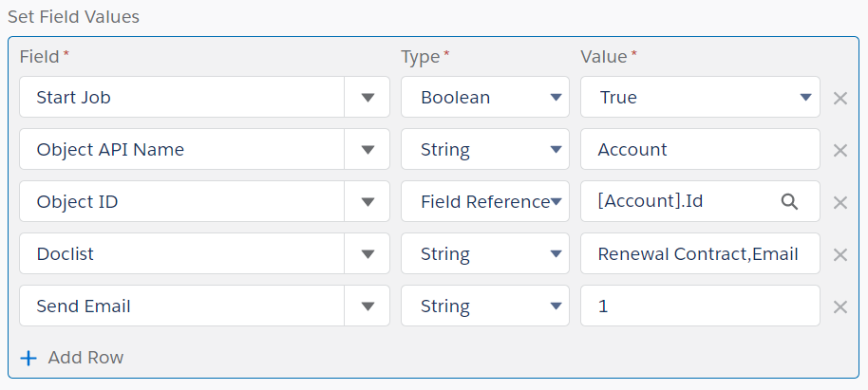Delete the Send Email row
The height and width of the screenshot is (390, 868).
pyautogui.click(x=840, y=306)
